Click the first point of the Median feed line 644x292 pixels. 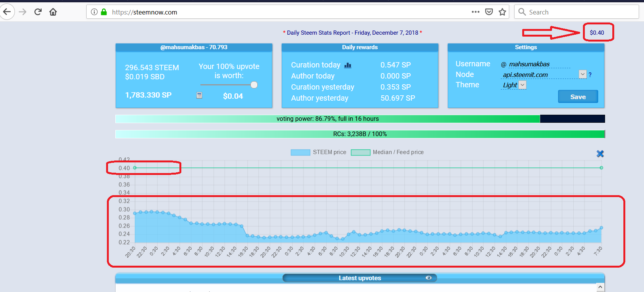click(135, 168)
